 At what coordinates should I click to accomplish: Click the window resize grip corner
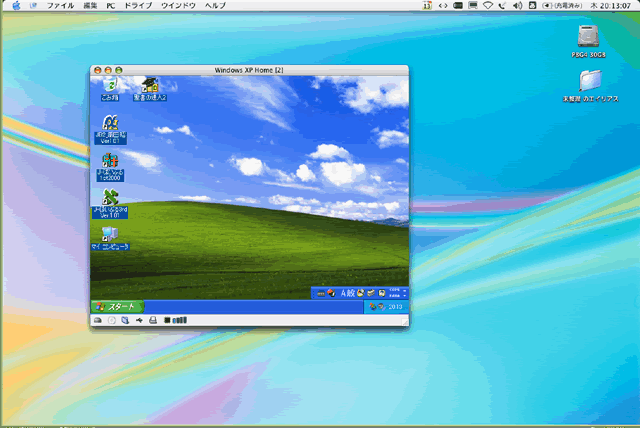[x=404, y=322]
